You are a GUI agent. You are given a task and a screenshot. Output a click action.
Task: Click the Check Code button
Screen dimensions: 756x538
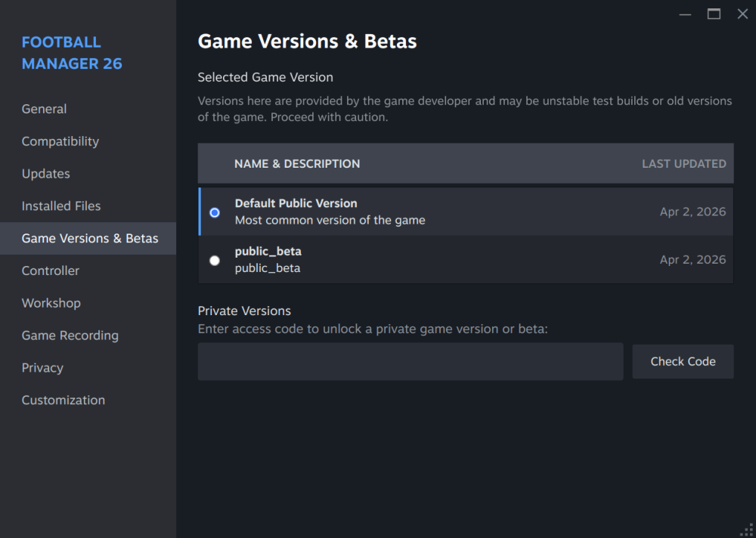(683, 361)
